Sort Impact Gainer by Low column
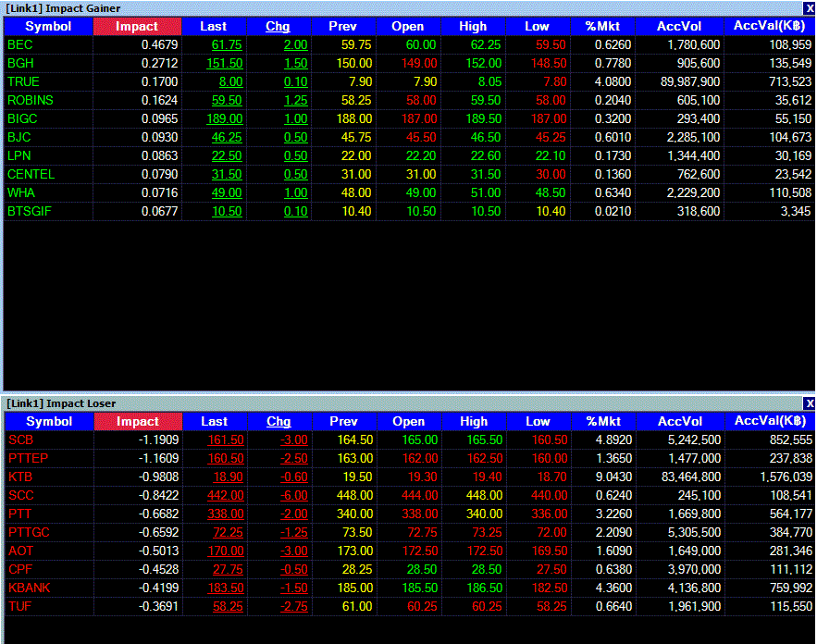Viewport: 817px width, 644px height. pyautogui.click(x=538, y=27)
